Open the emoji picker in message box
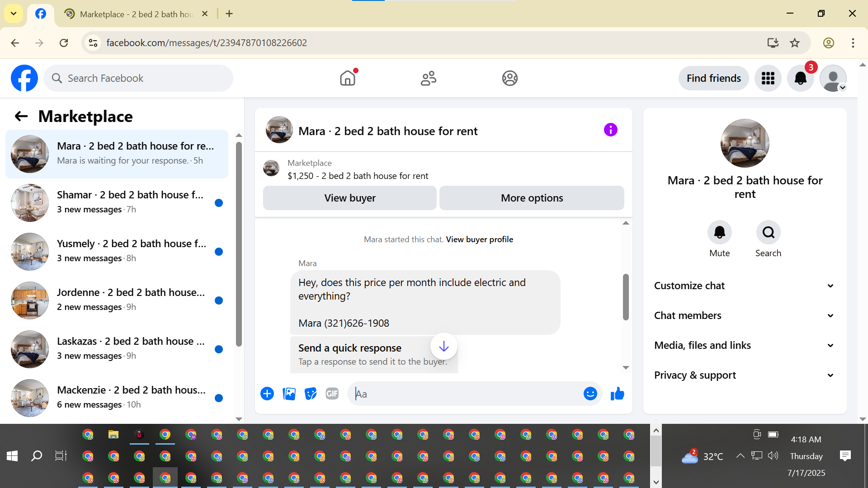 click(x=590, y=394)
